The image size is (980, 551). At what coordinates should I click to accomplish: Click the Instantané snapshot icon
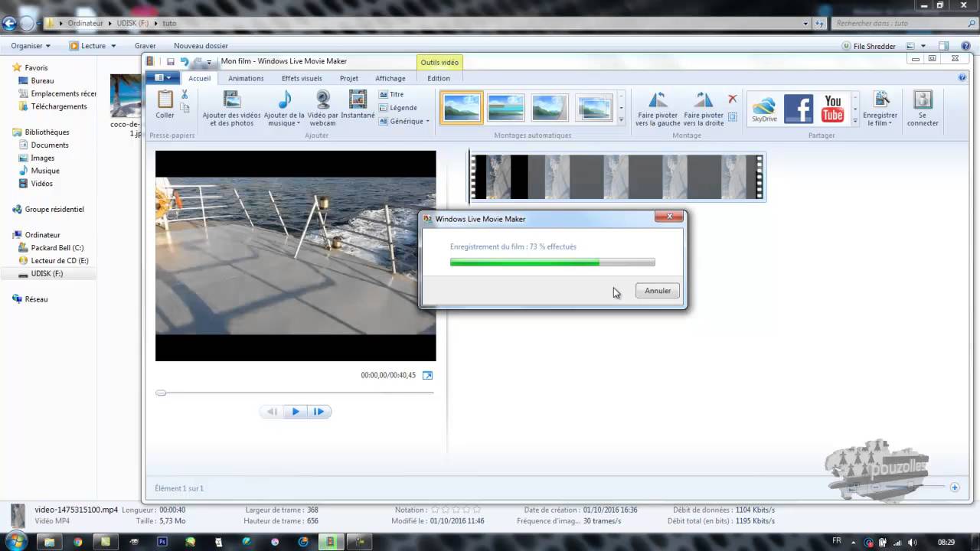click(x=358, y=99)
